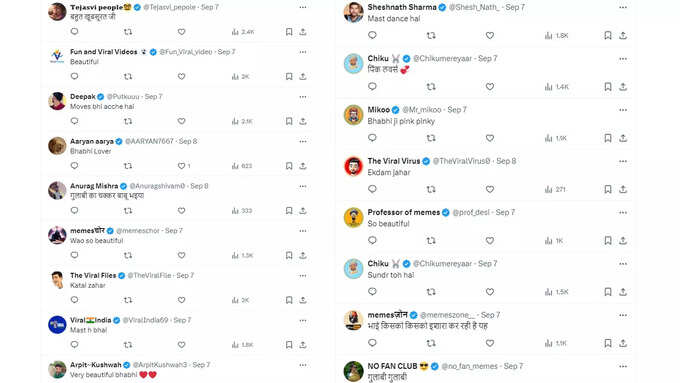
Task: View analytics count on Anurag Mishra's tweet
Action: (x=242, y=210)
